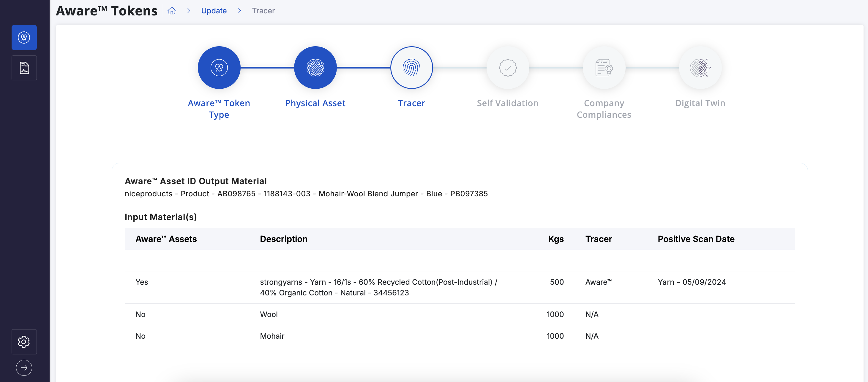Click the Tracer breadcrumb text
The image size is (868, 382).
click(263, 11)
